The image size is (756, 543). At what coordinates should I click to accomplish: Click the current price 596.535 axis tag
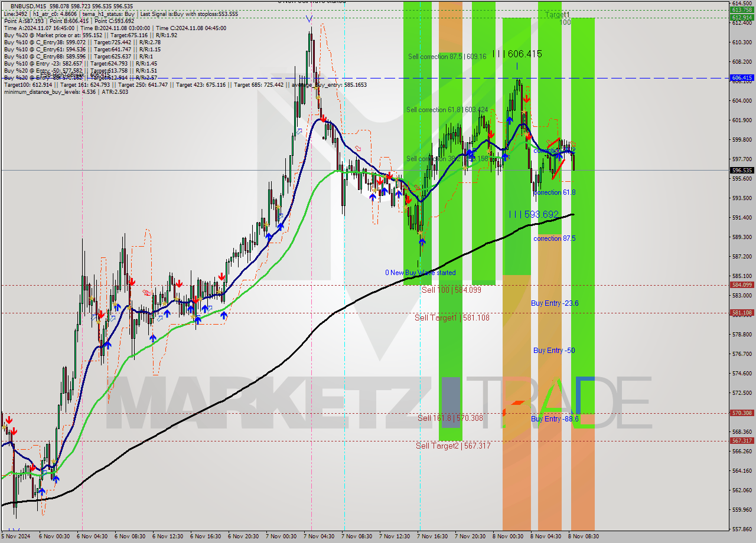[742, 170]
